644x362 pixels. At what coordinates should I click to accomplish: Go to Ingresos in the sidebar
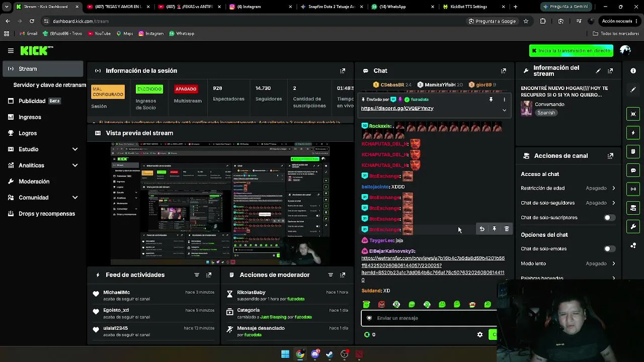click(x=43, y=117)
